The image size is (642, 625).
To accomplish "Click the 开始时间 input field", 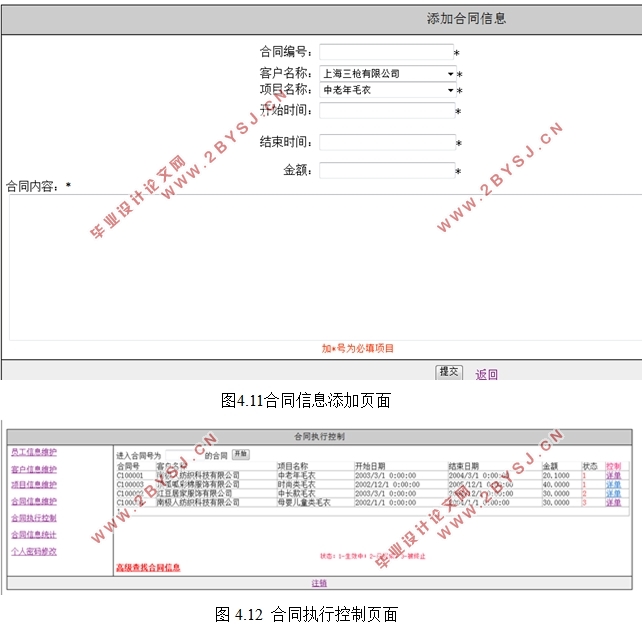I will point(387,111).
